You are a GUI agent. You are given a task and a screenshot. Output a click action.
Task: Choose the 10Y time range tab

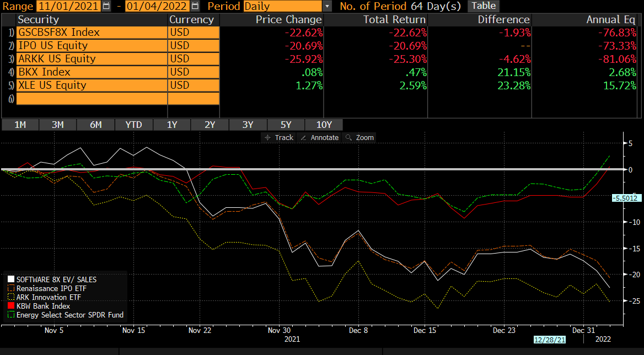point(323,125)
